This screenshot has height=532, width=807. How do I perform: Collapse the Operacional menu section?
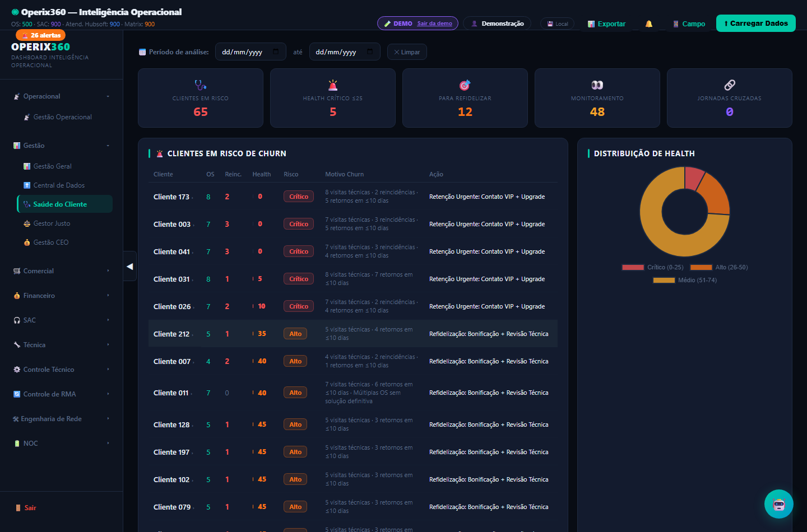(62, 96)
